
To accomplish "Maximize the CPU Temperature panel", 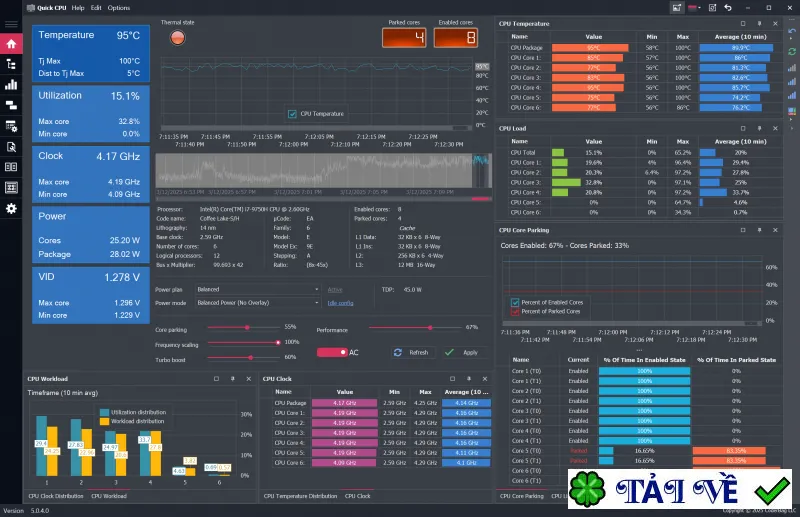I will click(743, 23).
